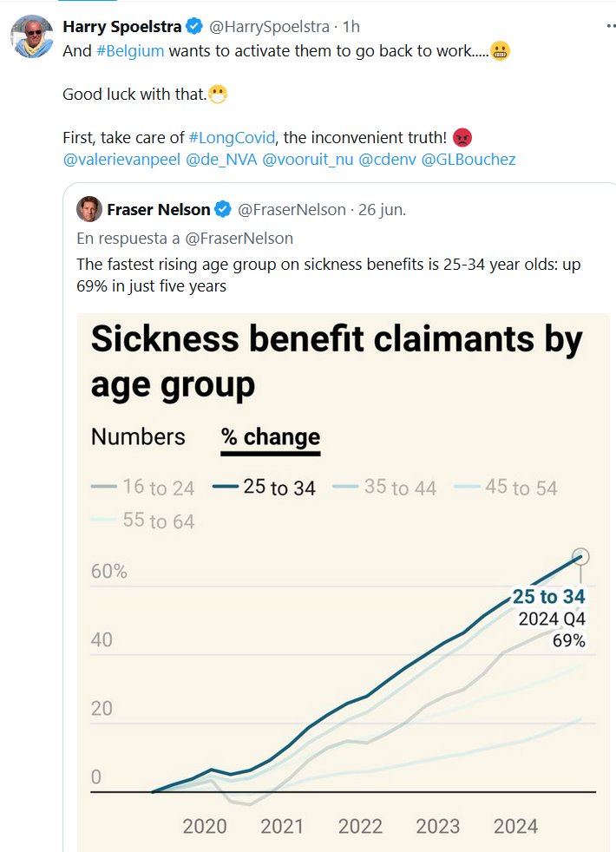The height and width of the screenshot is (852, 616).
Task: Toggle the 45 to 54 legend series
Action: [x=508, y=488]
